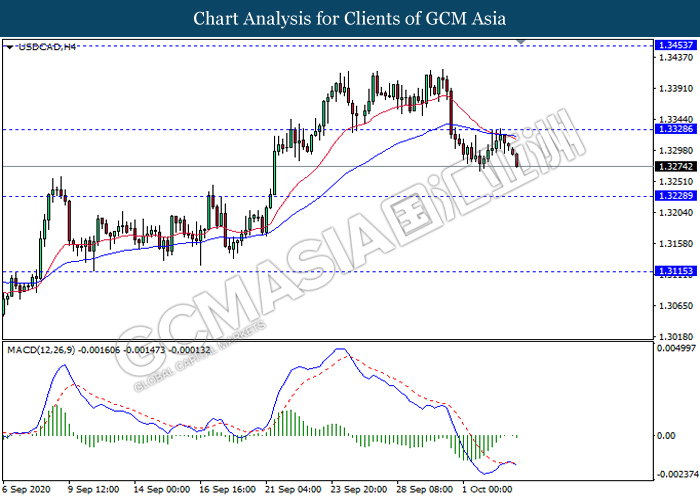The height and width of the screenshot is (500, 700).
Task: Click the 1.32040 price axis value
Action: pos(676,212)
